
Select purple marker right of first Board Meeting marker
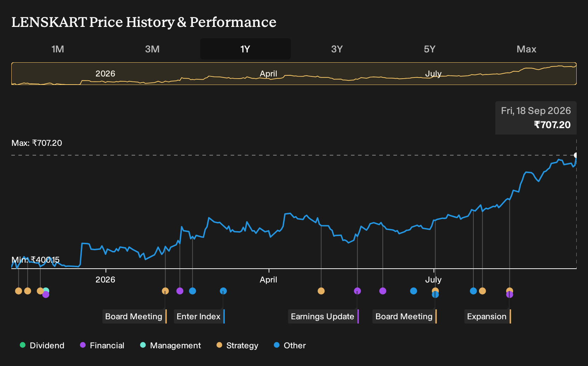pyautogui.click(x=180, y=291)
